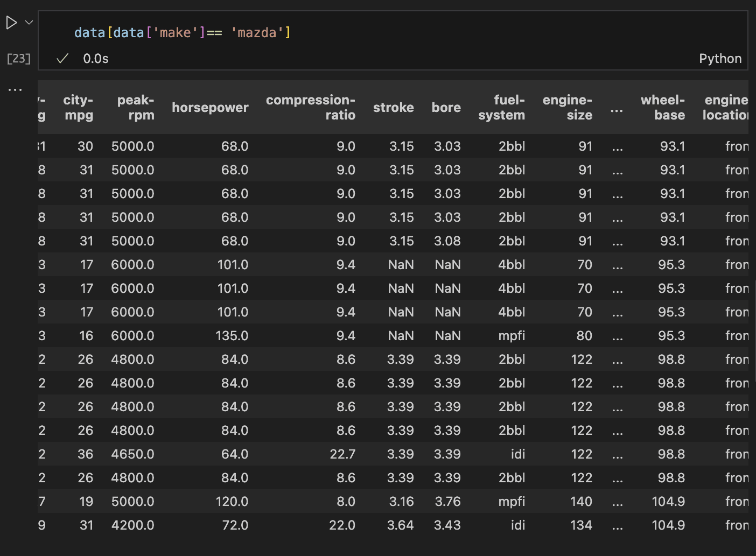Image resolution: width=756 pixels, height=556 pixels.
Task: Open more actions via the ellipsis icon
Action: click(x=16, y=89)
